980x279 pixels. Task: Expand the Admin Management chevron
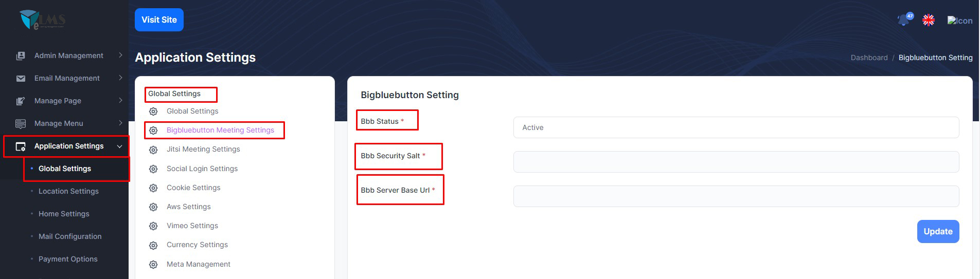tap(120, 55)
